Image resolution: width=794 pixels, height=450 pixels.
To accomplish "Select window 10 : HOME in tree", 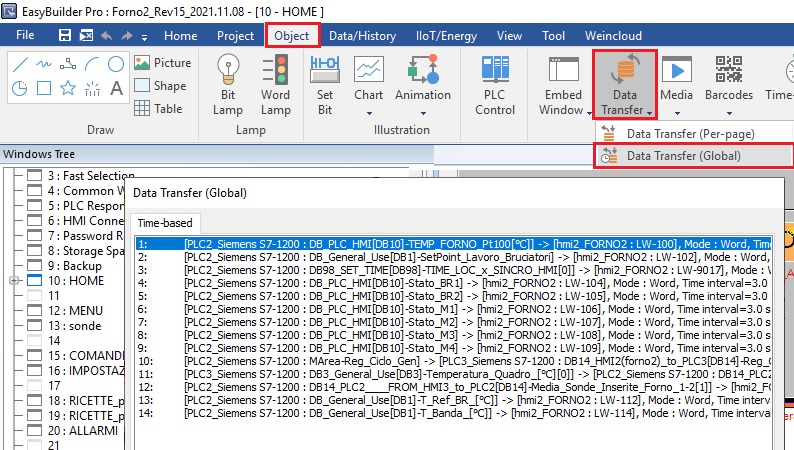I will coord(76,280).
